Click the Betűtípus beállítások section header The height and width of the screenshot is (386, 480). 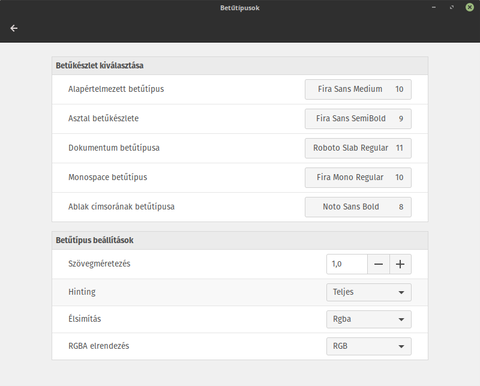(95, 240)
